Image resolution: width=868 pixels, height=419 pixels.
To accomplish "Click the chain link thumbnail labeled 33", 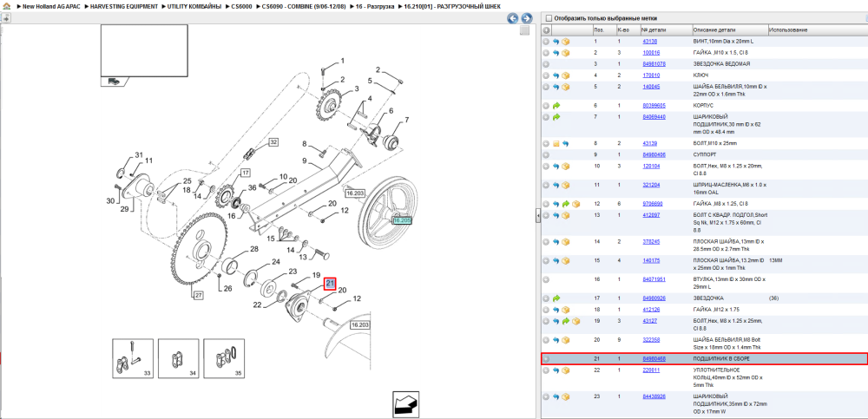I will coord(133,358).
